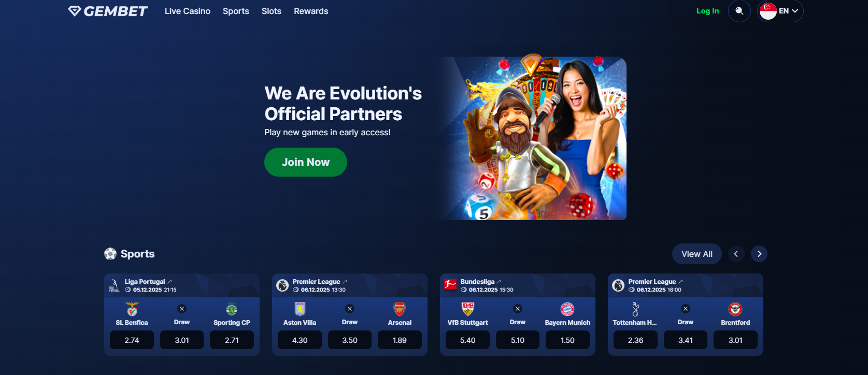Click the Brentford crest icon
The height and width of the screenshot is (375, 868).
pos(735,309)
